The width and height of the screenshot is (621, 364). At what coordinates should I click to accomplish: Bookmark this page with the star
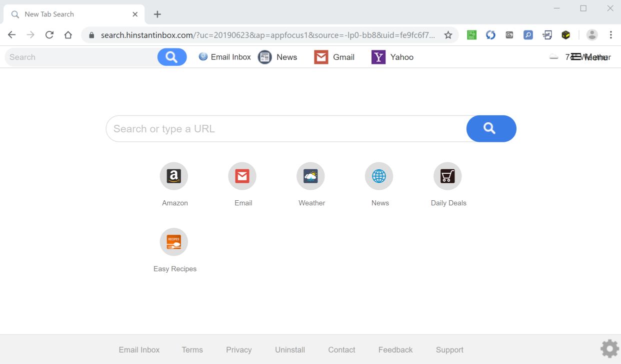tap(448, 35)
